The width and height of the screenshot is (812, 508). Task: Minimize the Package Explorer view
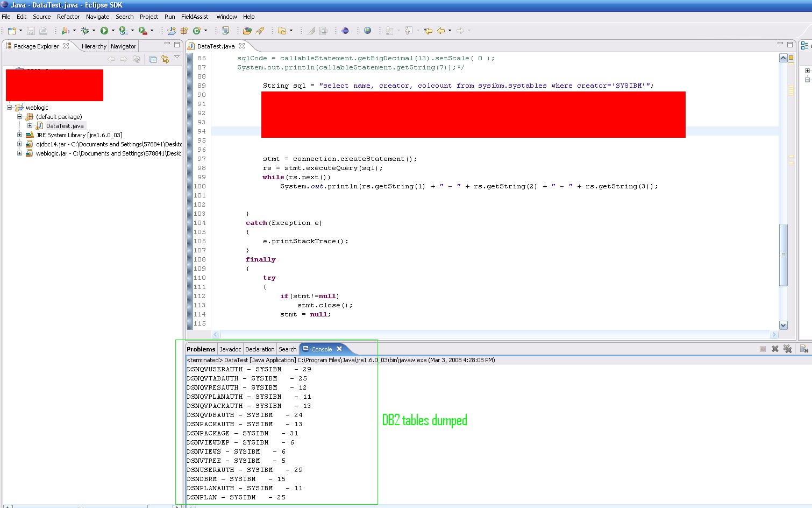[167, 44]
